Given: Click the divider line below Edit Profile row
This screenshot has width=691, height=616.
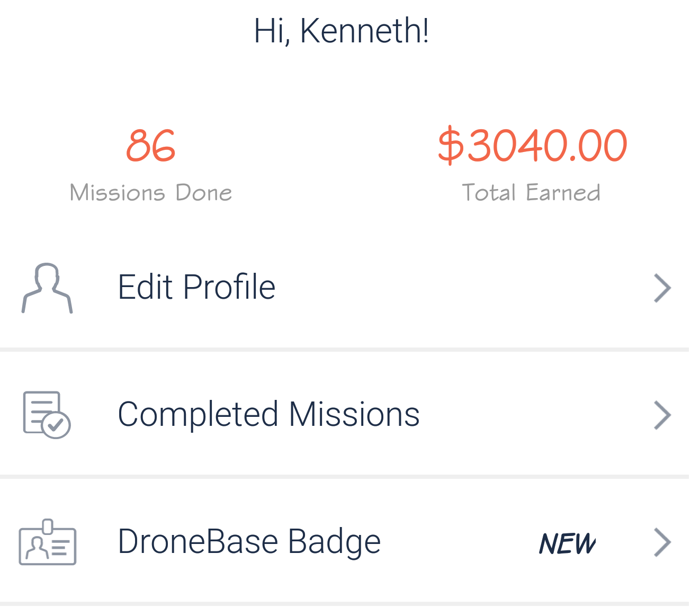Looking at the screenshot, I should click(345, 350).
